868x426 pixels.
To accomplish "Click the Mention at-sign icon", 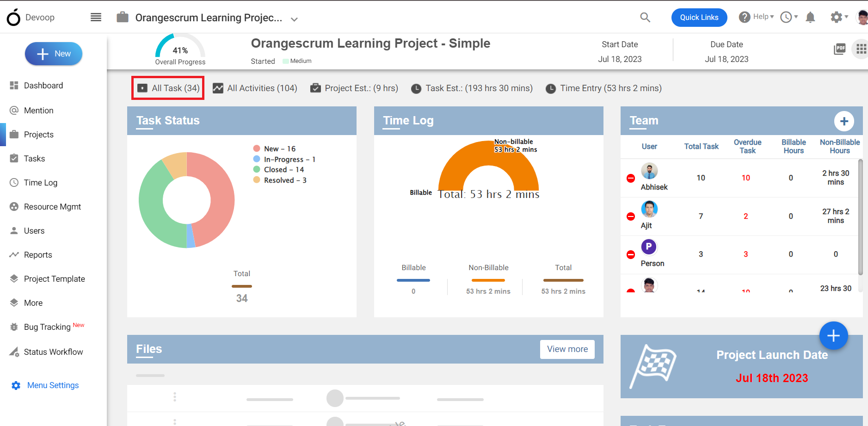I will (14, 111).
